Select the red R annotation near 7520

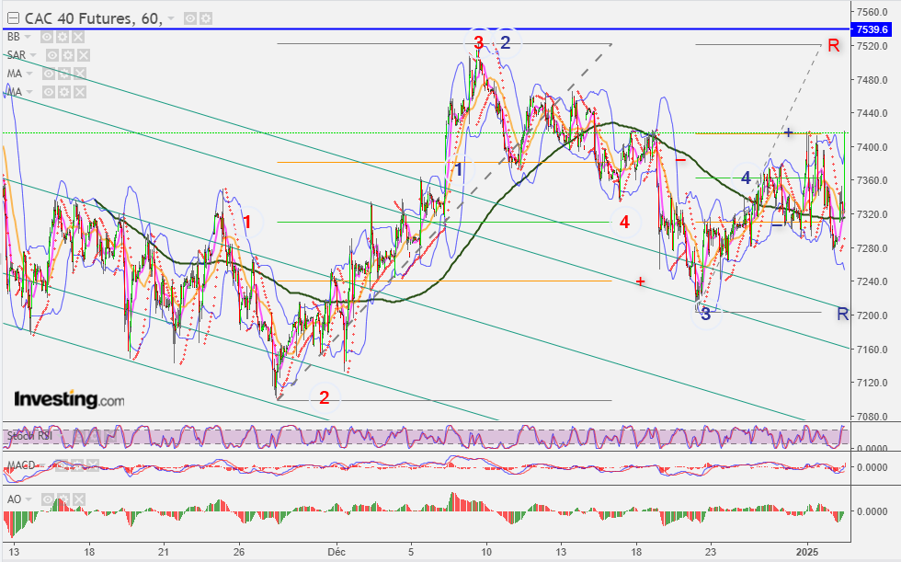pyautogui.click(x=833, y=45)
